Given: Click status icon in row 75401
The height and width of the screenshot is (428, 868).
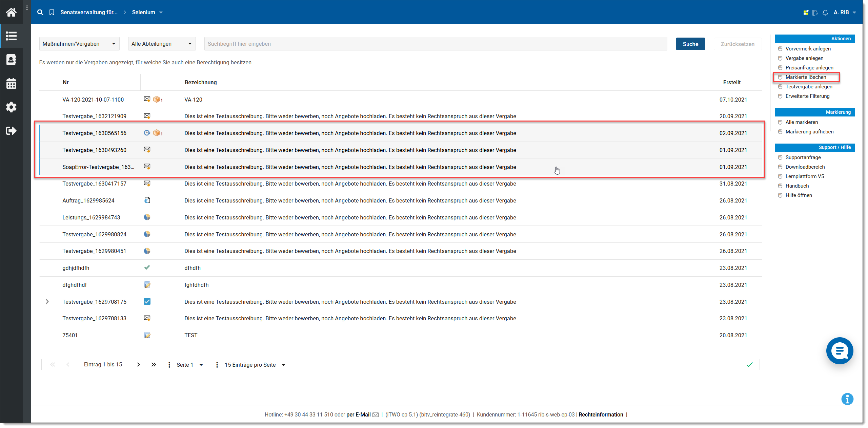Looking at the screenshot, I should 147,335.
